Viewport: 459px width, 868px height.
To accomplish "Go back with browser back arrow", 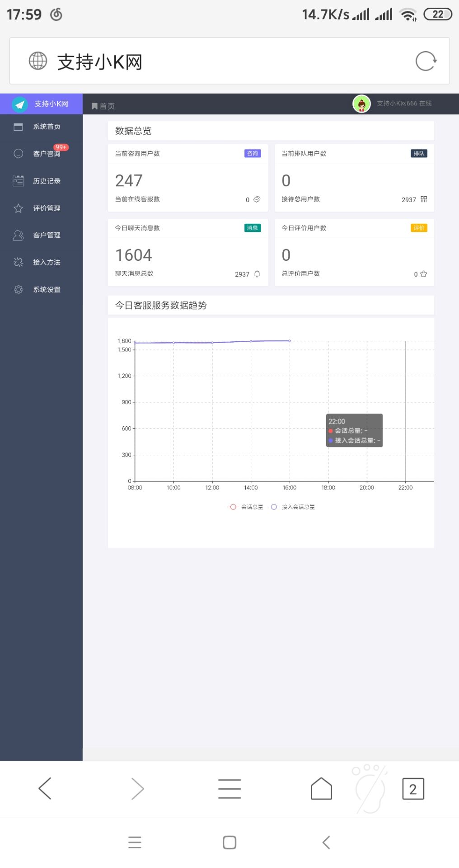I will pyautogui.click(x=45, y=789).
